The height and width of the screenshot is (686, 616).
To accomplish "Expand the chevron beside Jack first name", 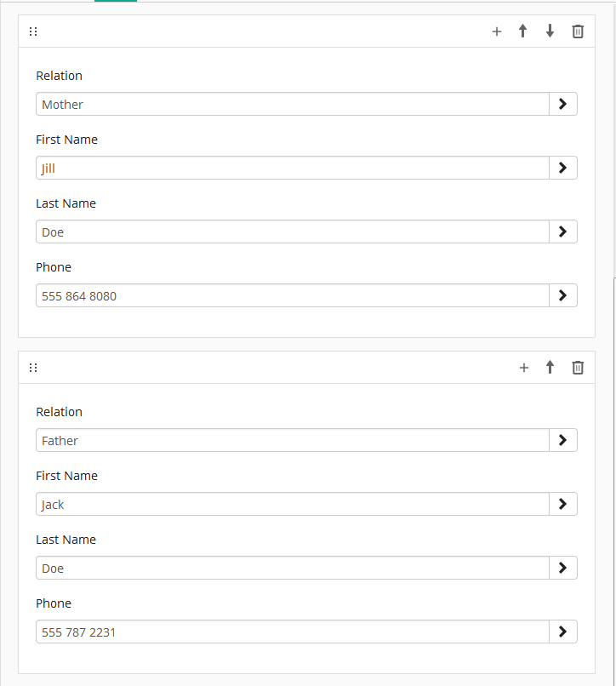I will click(563, 504).
